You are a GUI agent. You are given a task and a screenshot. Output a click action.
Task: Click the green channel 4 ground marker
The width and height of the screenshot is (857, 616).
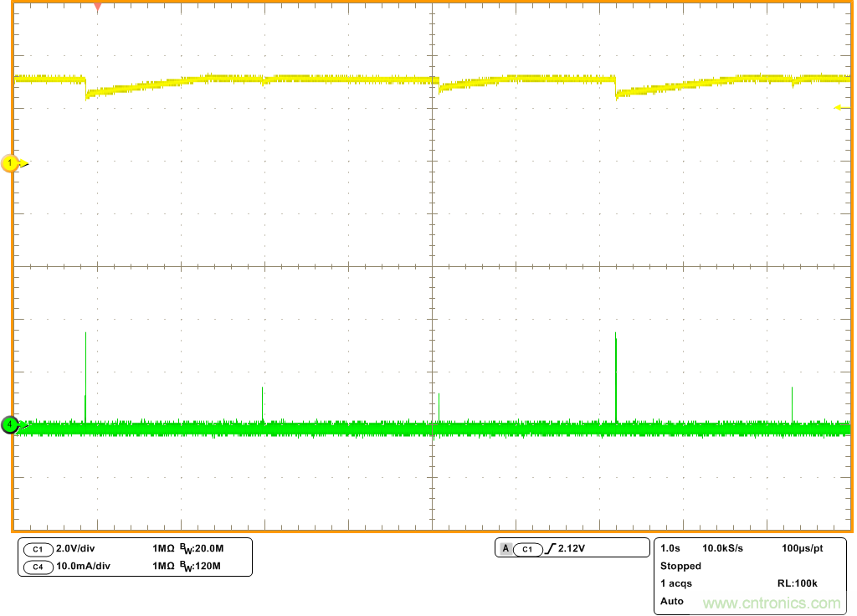coord(10,425)
